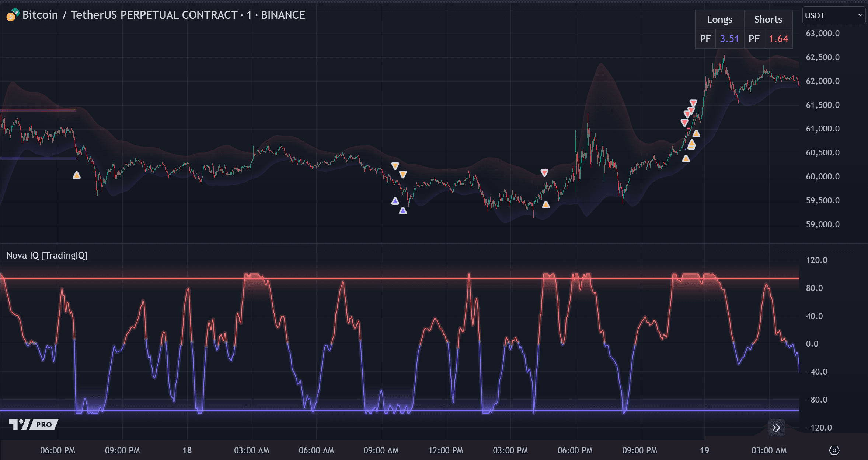Open the USDT currency dropdown
The height and width of the screenshot is (460, 868).
834,15
